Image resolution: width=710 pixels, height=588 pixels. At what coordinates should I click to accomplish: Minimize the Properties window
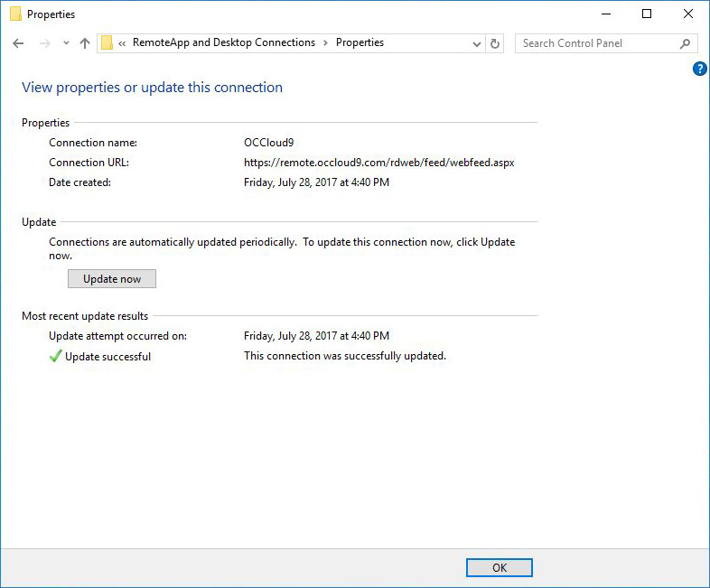click(x=606, y=14)
